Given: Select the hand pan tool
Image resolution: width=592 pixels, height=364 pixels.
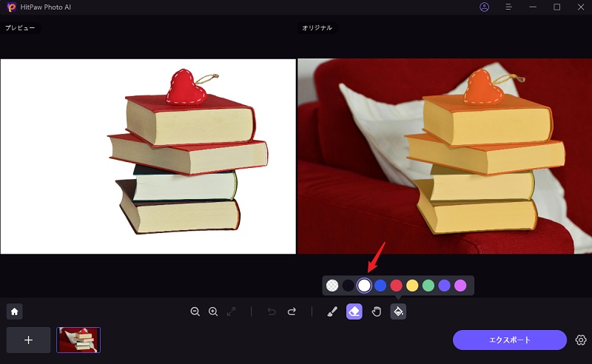Looking at the screenshot, I should tap(376, 312).
